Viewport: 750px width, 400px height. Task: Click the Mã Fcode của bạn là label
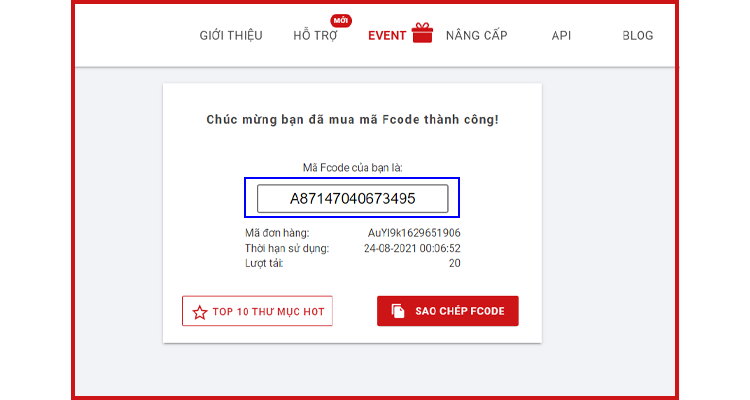point(353,167)
